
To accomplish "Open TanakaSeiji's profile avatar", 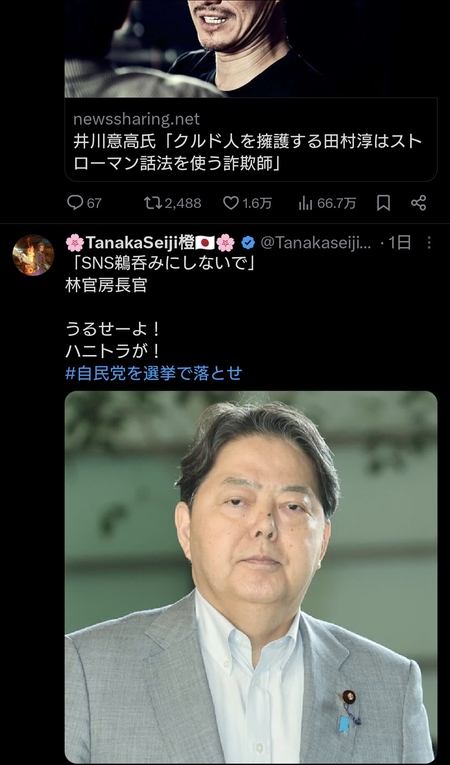I will pyautogui.click(x=33, y=255).
